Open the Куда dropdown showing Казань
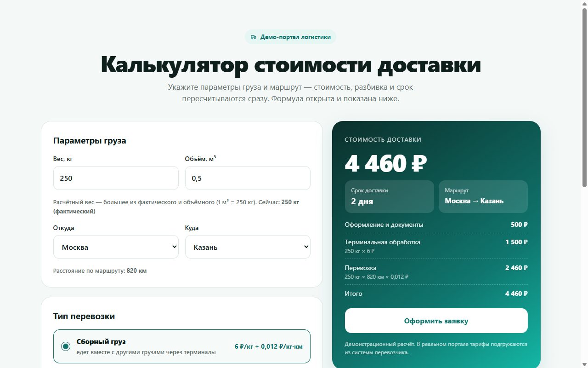 tap(248, 247)
